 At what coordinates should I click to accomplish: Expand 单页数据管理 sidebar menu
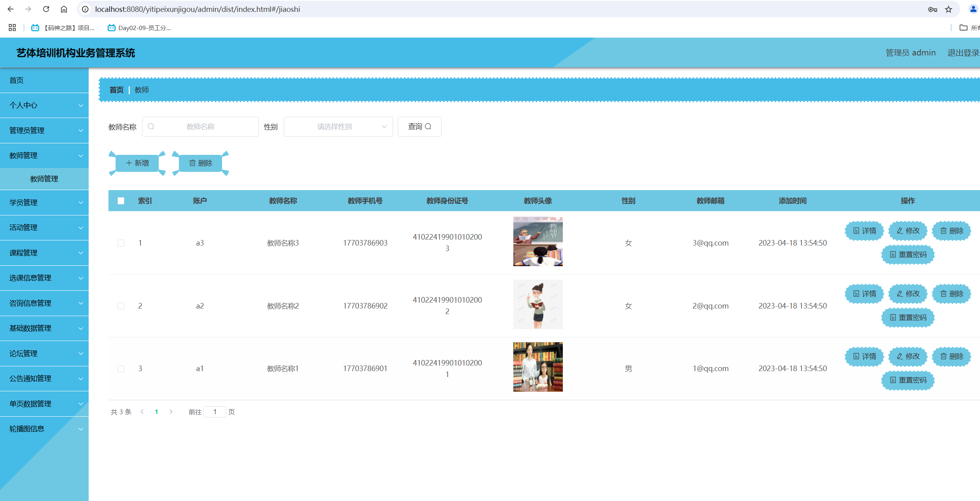(x=44, y=404)
